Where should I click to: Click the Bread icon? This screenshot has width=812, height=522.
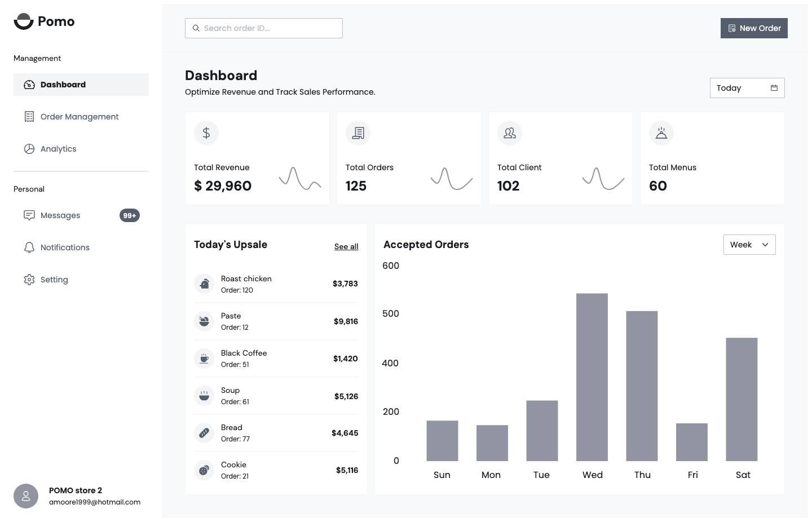pos(204,432)
